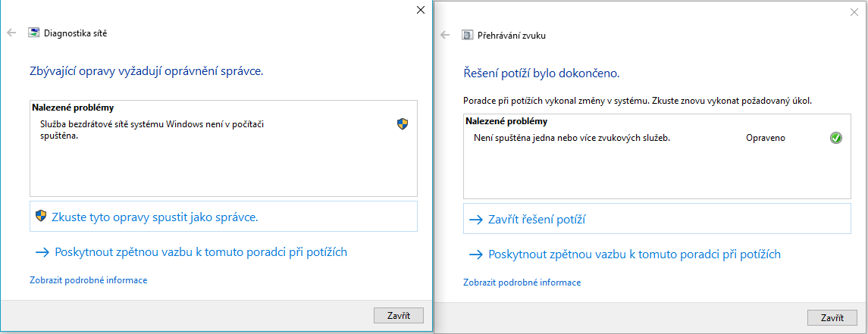
Task: Click green checkmark next to Opraveno
Action: click(x=836, y=138)
